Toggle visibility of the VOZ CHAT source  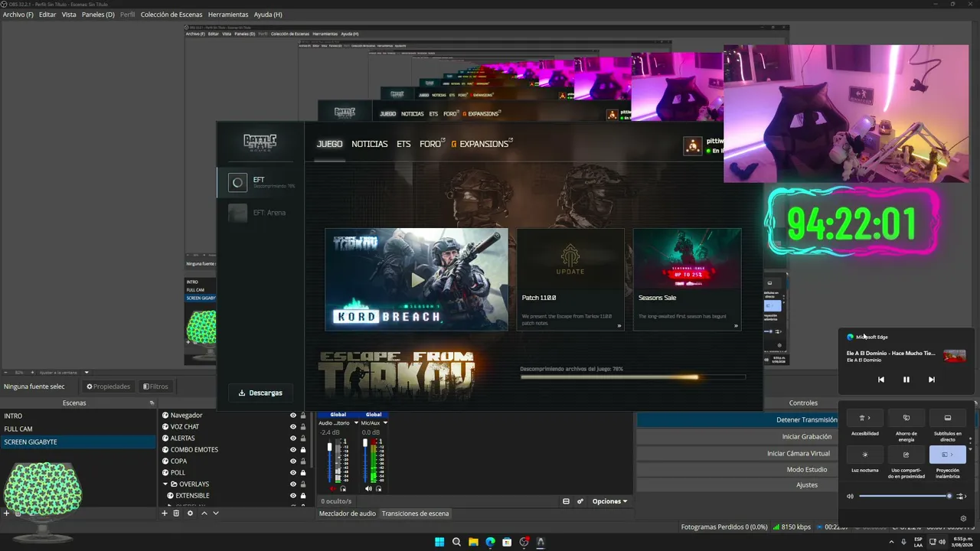(292, 427)
